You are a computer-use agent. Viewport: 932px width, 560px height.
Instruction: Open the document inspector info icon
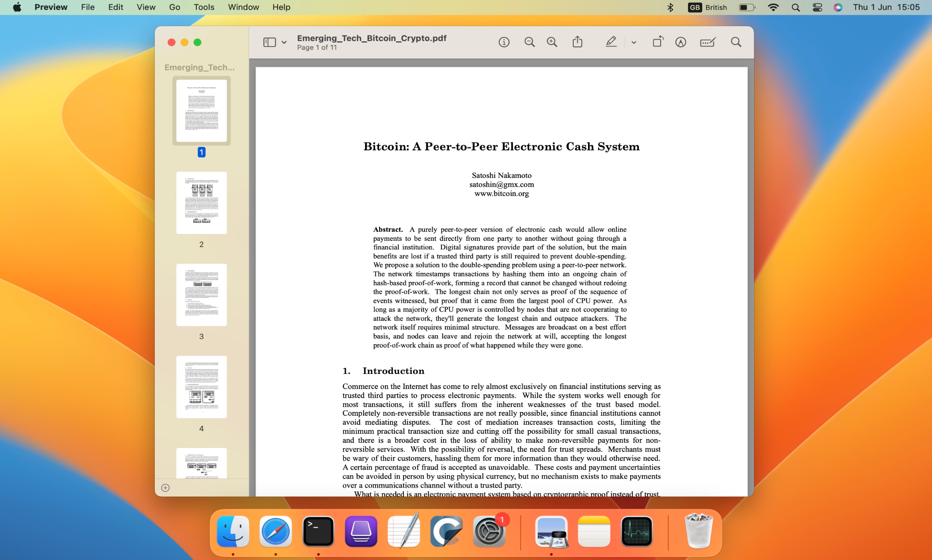(503, 42)
